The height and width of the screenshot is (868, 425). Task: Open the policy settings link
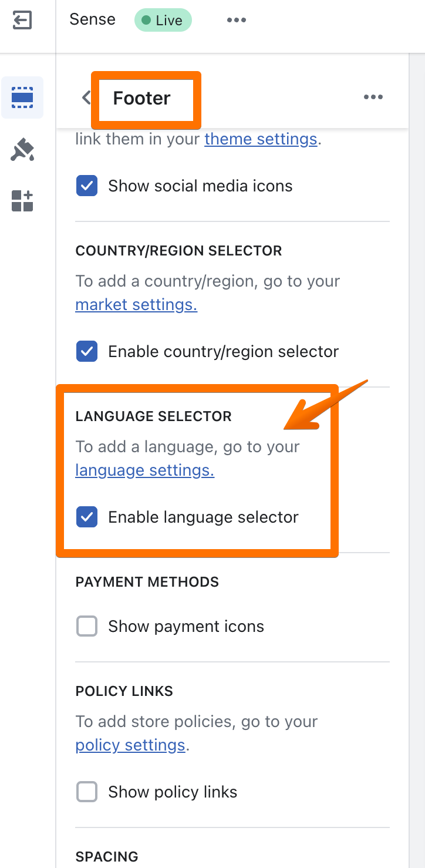pyautogui.click(x=130, y=745)
